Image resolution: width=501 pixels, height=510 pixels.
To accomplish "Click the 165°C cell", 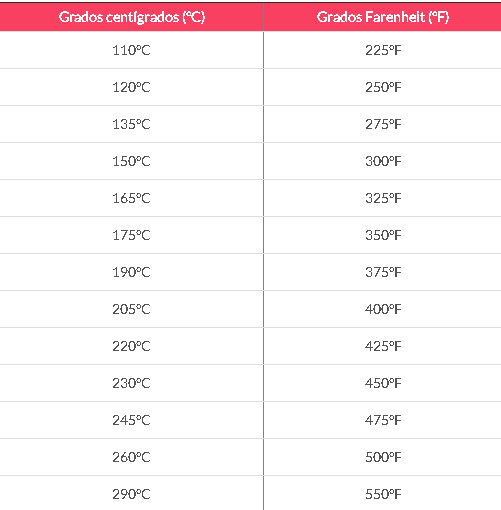I will pyautogui.click(x=132, y=198).
